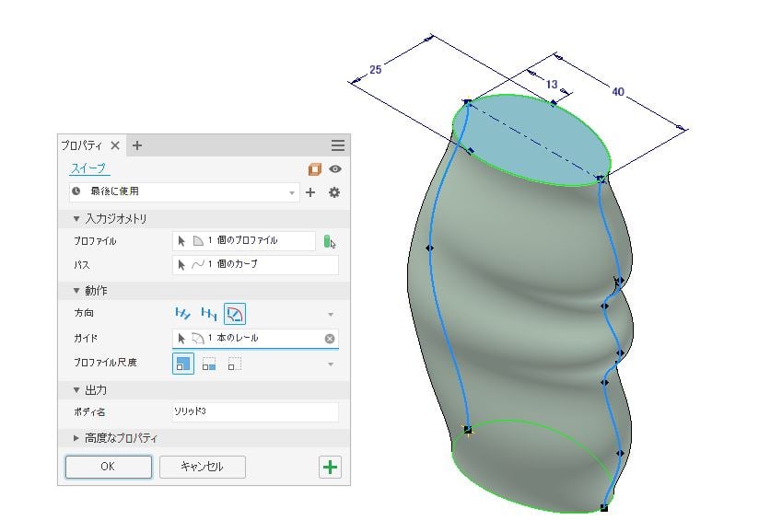Select the follow path orientation icon
The height and width of the screenshot is (532, 782).
pos(185,314)
